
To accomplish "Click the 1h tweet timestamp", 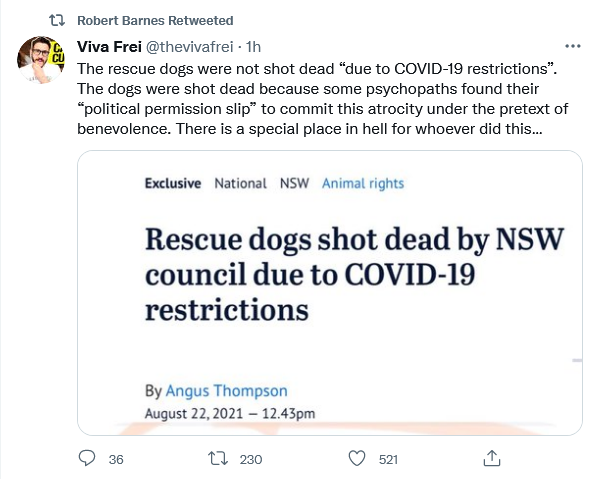I will coord(254,47).
